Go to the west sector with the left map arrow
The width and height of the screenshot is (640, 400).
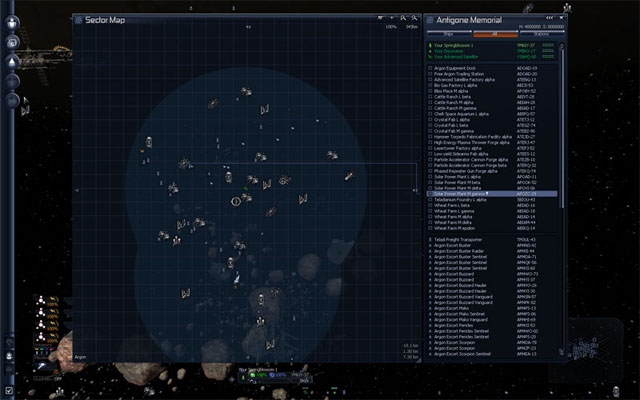point(77,190)
